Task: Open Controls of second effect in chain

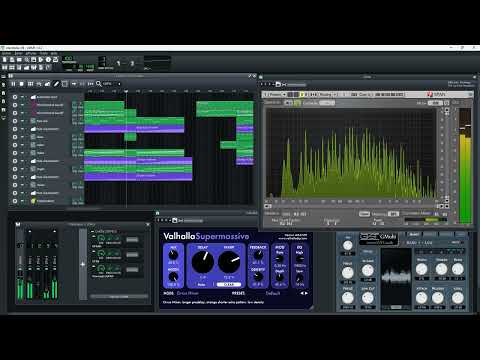Action: coord(132,255)
